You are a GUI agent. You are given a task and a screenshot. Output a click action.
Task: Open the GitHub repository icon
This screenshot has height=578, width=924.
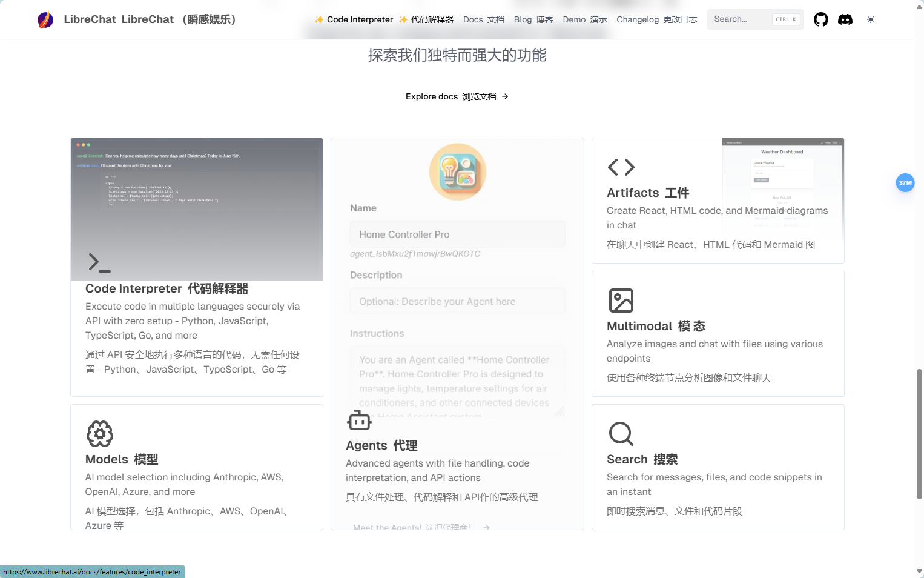(821, 19)
